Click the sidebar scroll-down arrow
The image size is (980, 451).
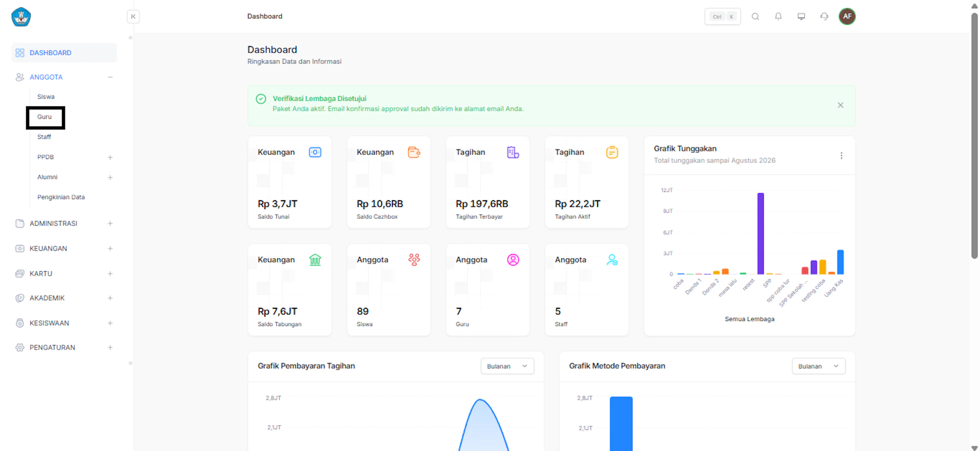[130, 364]
